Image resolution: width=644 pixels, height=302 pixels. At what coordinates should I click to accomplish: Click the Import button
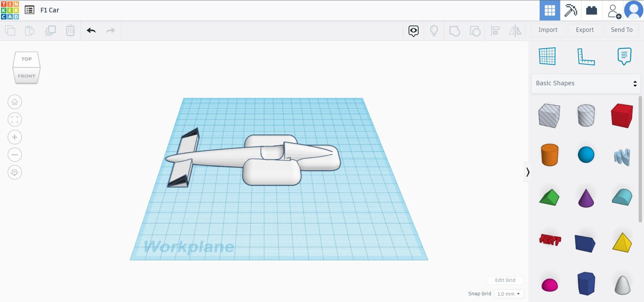pos(548,30)
